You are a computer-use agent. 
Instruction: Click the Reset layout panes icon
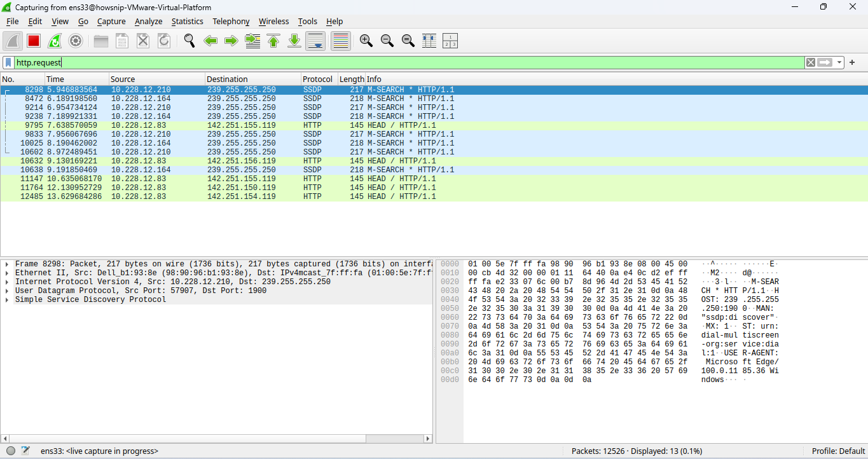click(x=450, y=41)
